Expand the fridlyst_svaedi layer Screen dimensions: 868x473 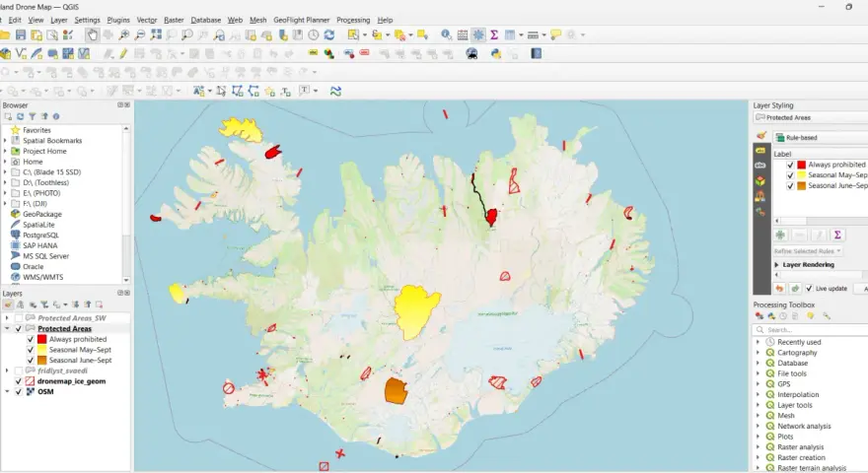[x=7, y=371]
